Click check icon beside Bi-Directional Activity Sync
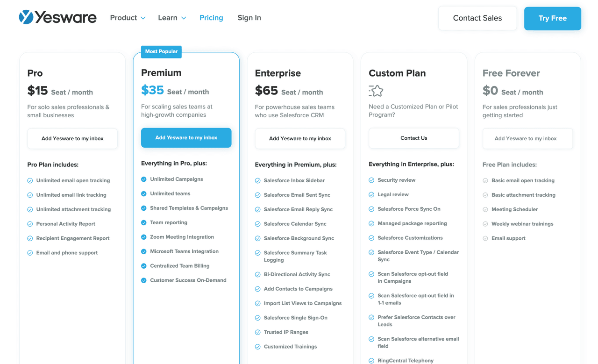 [258, 275]
